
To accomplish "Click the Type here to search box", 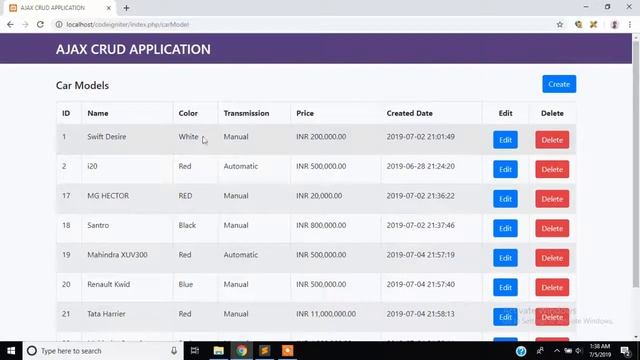I will [102, 351].
